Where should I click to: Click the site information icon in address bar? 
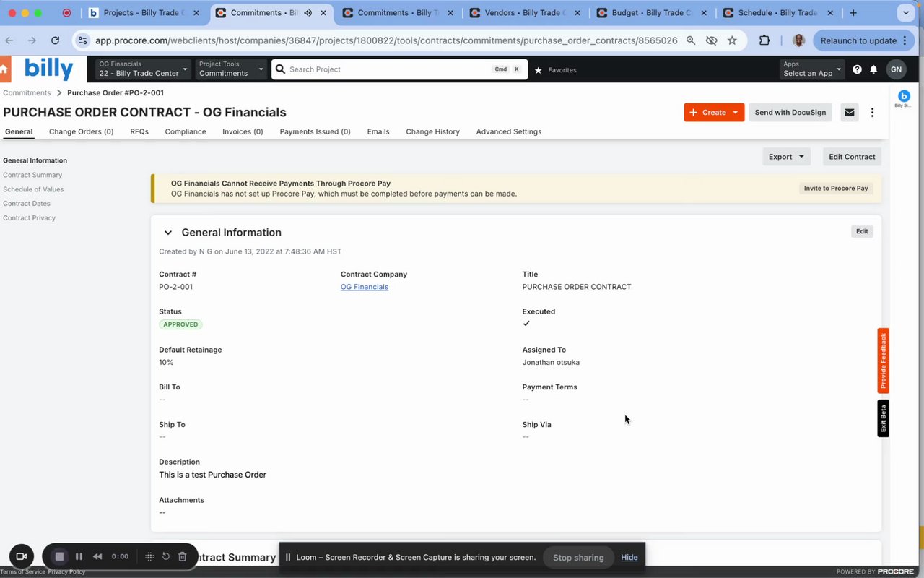tap(82, 40)
